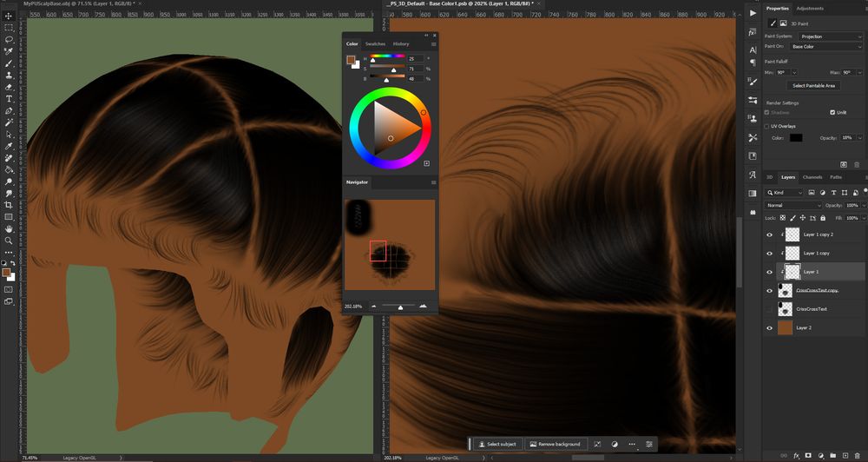Image resolution: width=868 pixels, height=462 pixels.
Task: Hide the CrissCrossText copy layer
Action: tap(769, 290)
